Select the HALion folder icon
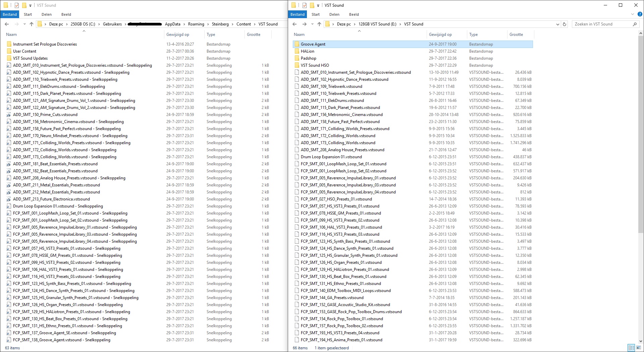Image resolution: width=644 pixels, height=352 pixels. pos(297,51)
